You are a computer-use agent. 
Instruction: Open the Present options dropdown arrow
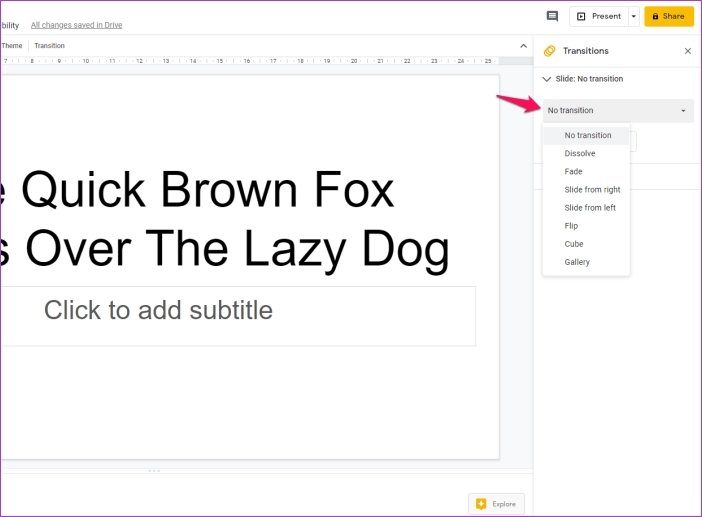coord(634,17)
